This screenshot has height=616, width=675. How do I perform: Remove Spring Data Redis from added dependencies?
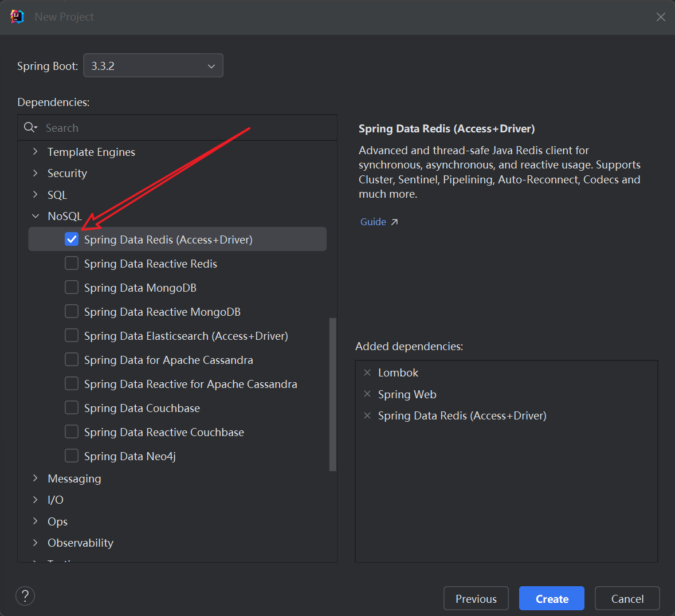pyautogui.click(x=367, y=415)
